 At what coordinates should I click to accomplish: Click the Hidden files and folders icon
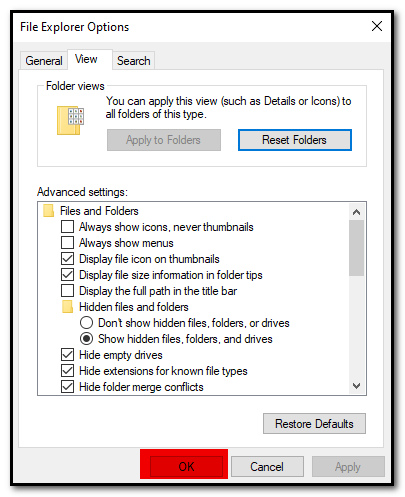click(x=68, y=307)
